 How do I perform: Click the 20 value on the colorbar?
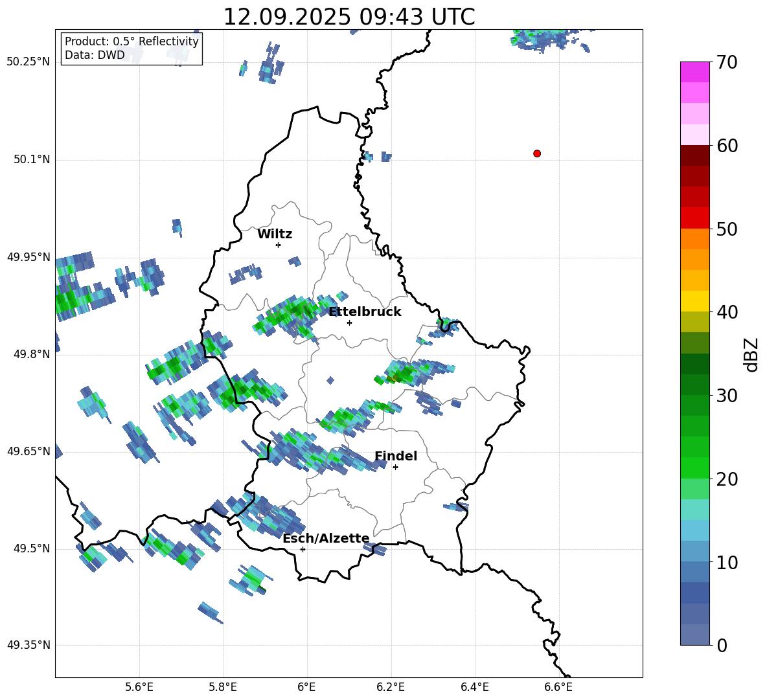(727, 479)
